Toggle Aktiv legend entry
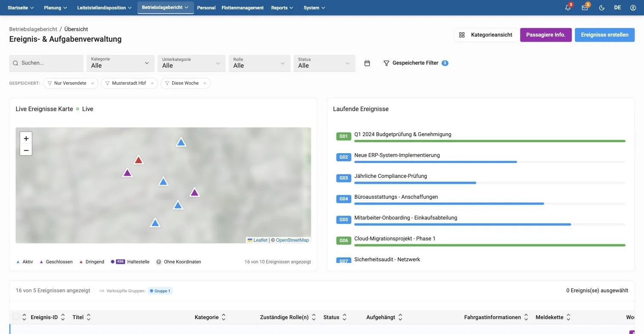644x334 pixels. 24,262
